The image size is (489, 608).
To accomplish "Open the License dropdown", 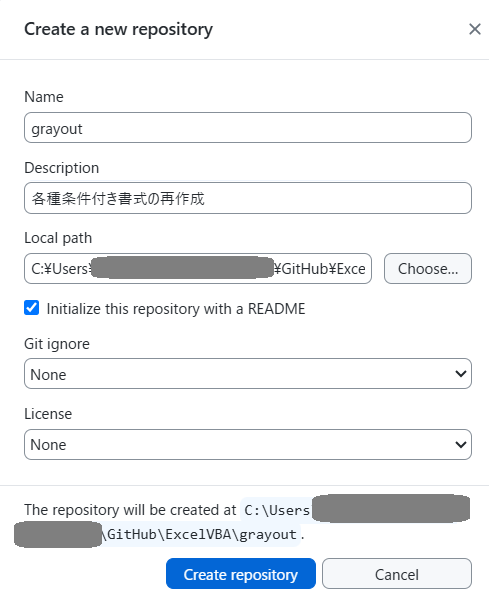I will point(248,444).
